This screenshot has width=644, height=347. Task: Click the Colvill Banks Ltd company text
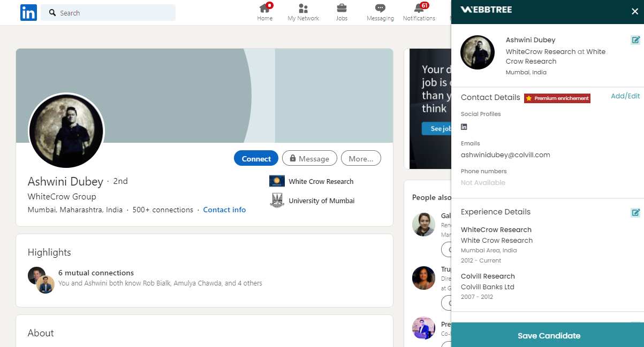pos(487,287)
